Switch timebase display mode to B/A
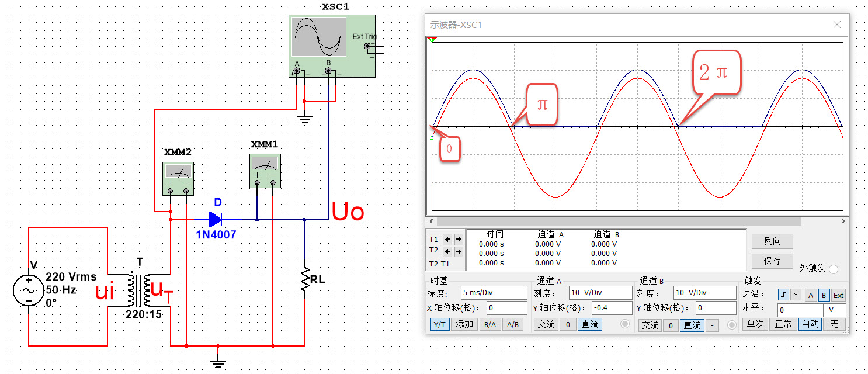The height and width of the screenshot is (374, 868). pos(489,324)
